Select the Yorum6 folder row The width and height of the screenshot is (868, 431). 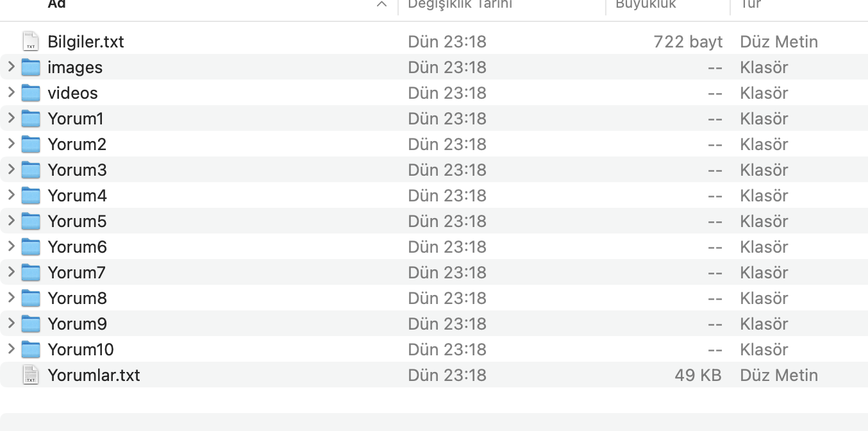tap(434, 246)
